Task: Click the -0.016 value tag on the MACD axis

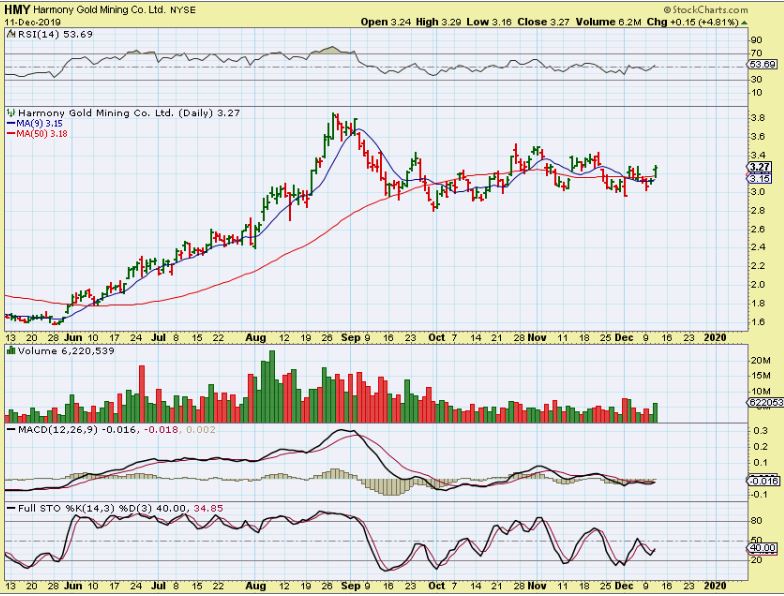Action: (x=763, y=481)
